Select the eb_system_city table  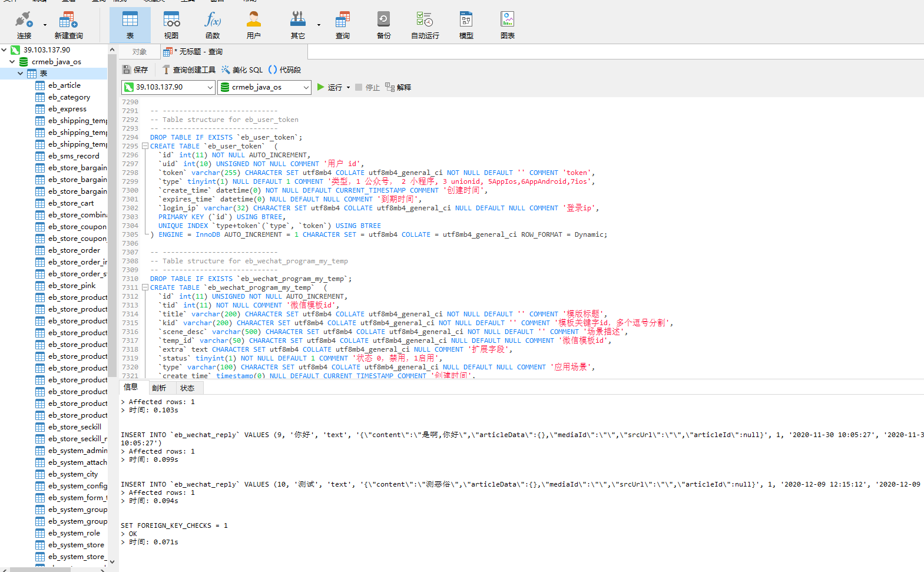click(x=73, y=474)
